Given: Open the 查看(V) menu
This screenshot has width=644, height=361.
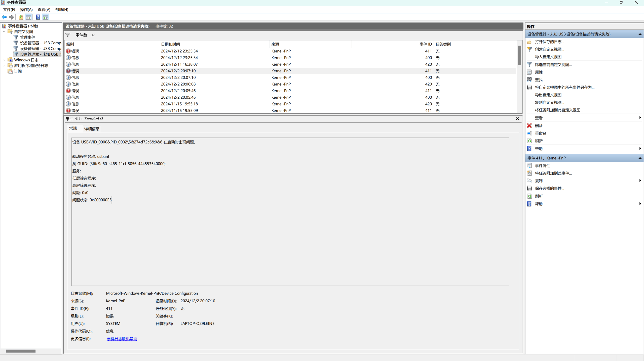Looking at the screenshot, I should 44,10.
